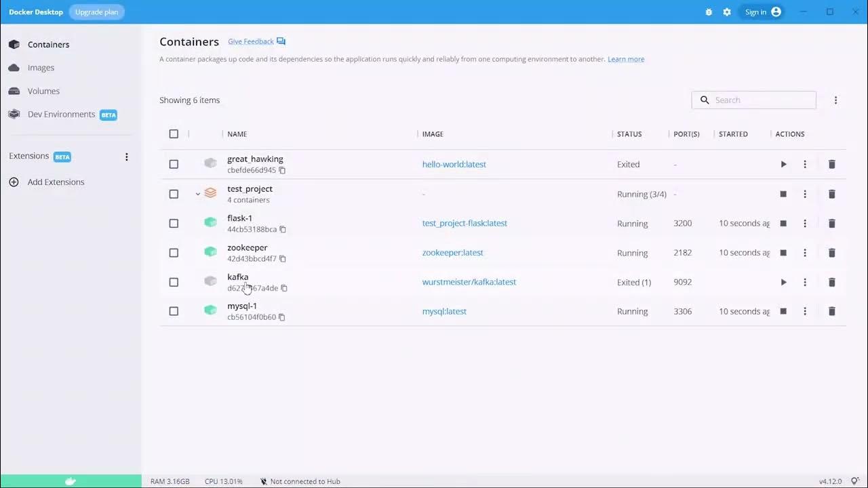Click the Not connected to Hub status
The image size is (868, 488).
click(300, 481)
